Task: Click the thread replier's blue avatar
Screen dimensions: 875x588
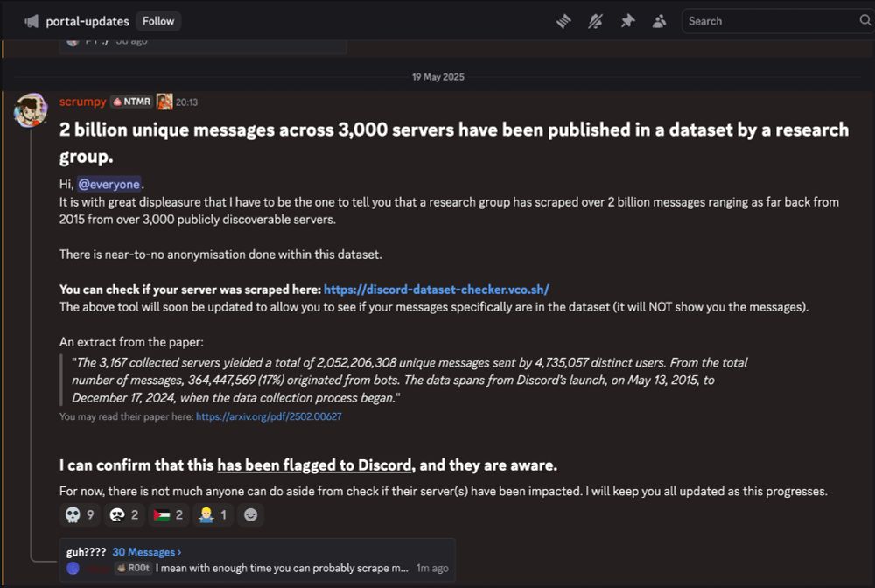Action: (73, 569)
